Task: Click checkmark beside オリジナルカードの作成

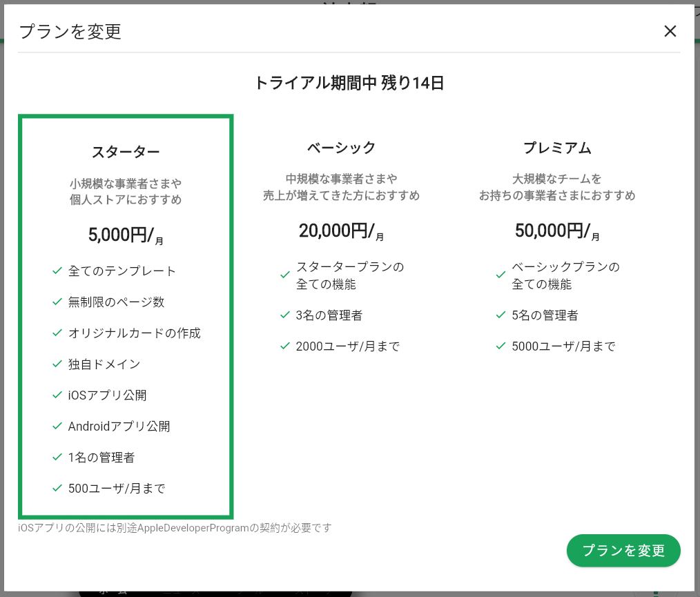Action: 57,333
